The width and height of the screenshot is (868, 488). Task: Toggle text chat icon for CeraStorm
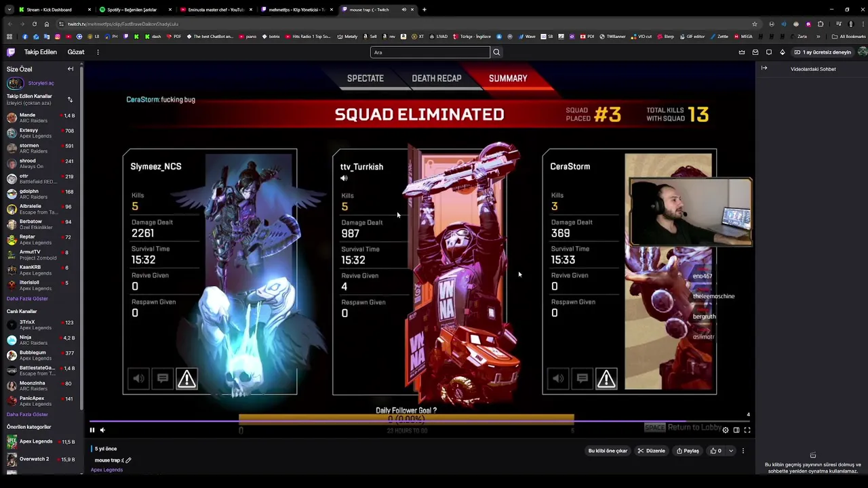[582, 379]
